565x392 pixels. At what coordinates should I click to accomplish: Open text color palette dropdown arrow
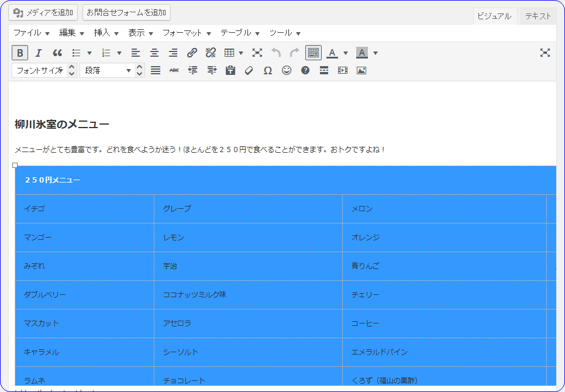[346, 53]
